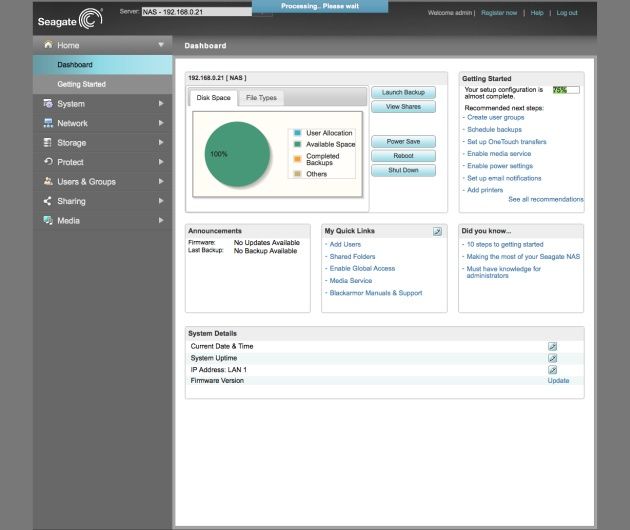This screenshot has width=630, height=530.
Task: Open Shared Folders quick link
Action: pyautogui.click(x=352, y=256)
